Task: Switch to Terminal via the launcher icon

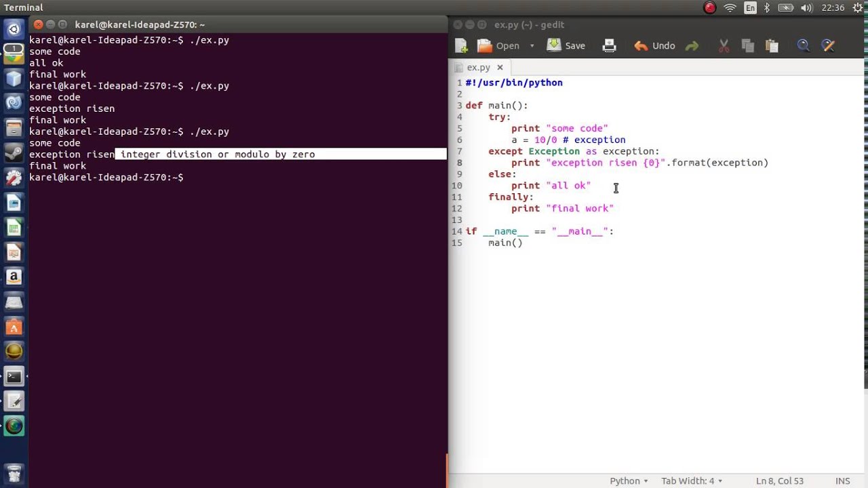Action: pos(14,377)
